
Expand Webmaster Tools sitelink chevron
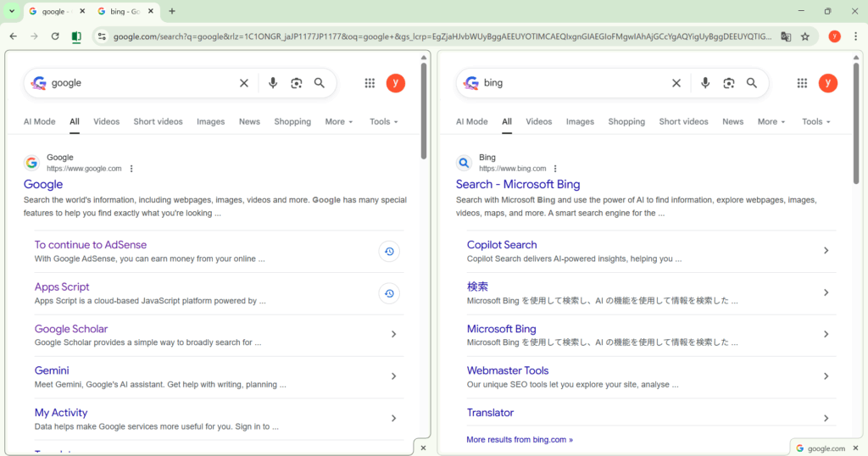point(826,376)
